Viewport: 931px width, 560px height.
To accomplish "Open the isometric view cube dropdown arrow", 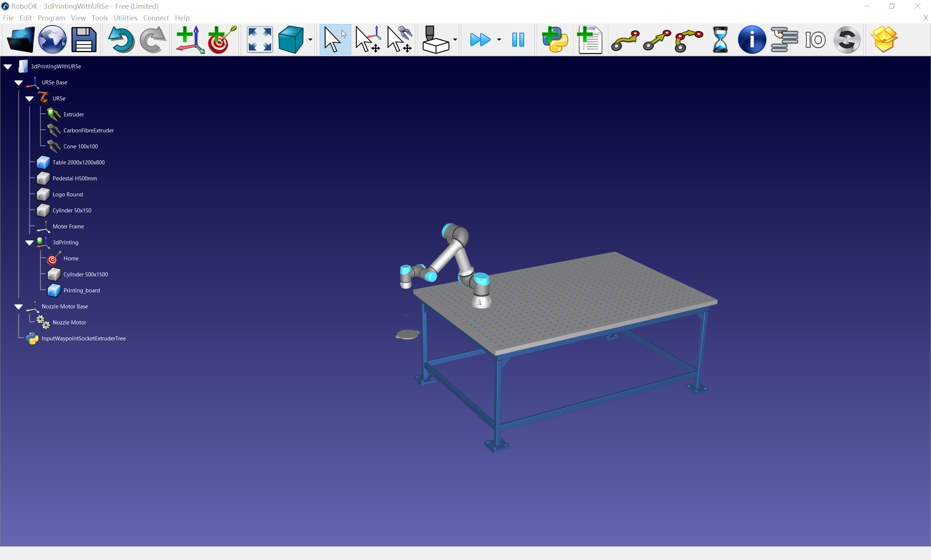I will point(310,40).
